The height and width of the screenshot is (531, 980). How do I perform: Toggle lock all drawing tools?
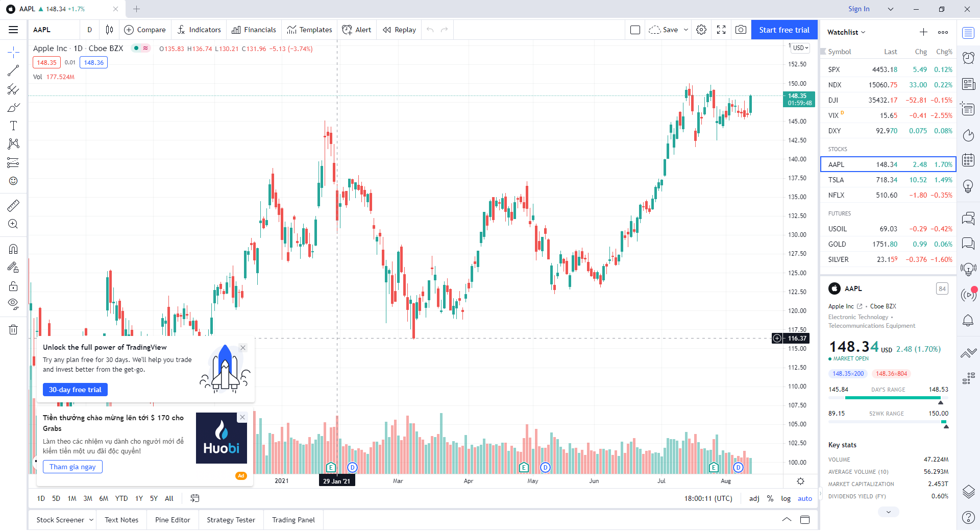13,285
